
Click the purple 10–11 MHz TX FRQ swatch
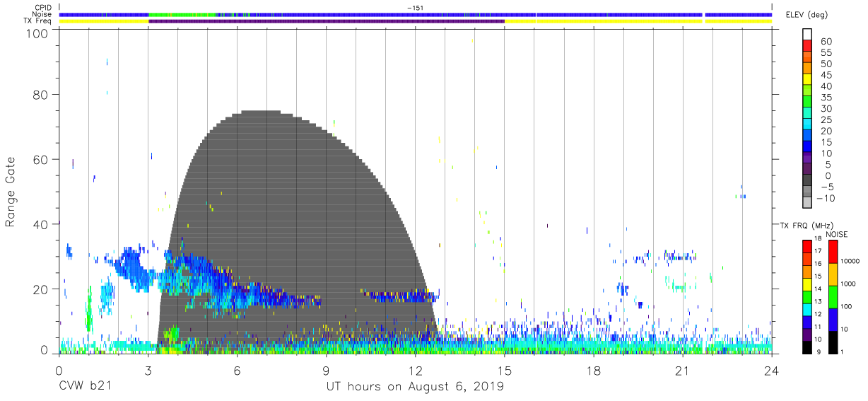click(807, 333)
